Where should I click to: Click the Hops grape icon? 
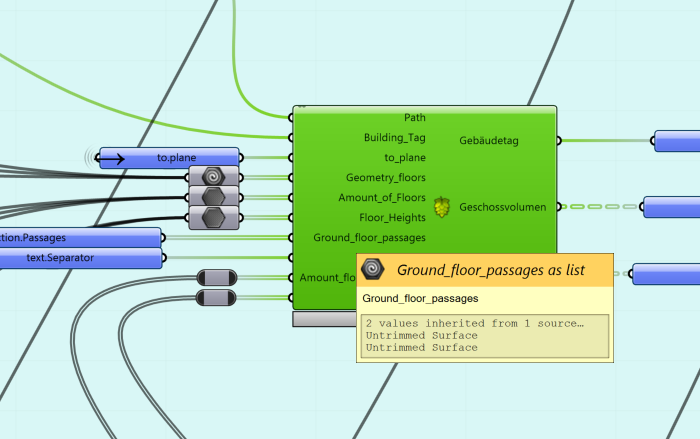click(442, 207)
